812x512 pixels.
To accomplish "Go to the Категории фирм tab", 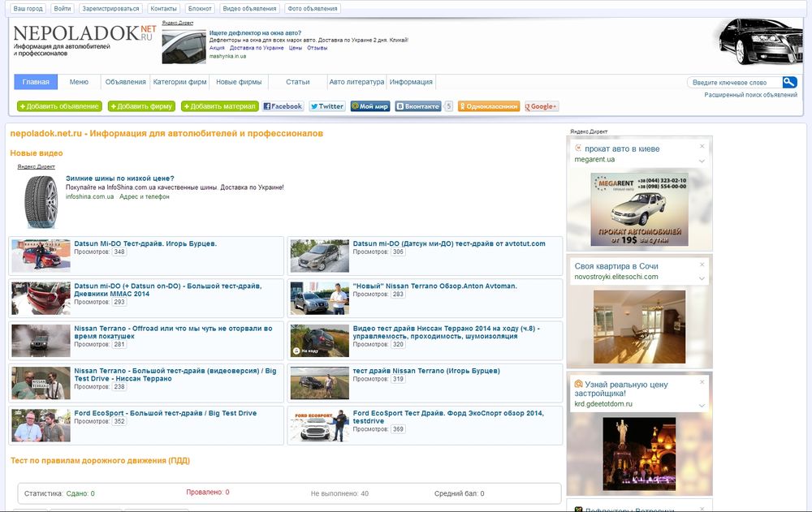I will coord(179,82).
